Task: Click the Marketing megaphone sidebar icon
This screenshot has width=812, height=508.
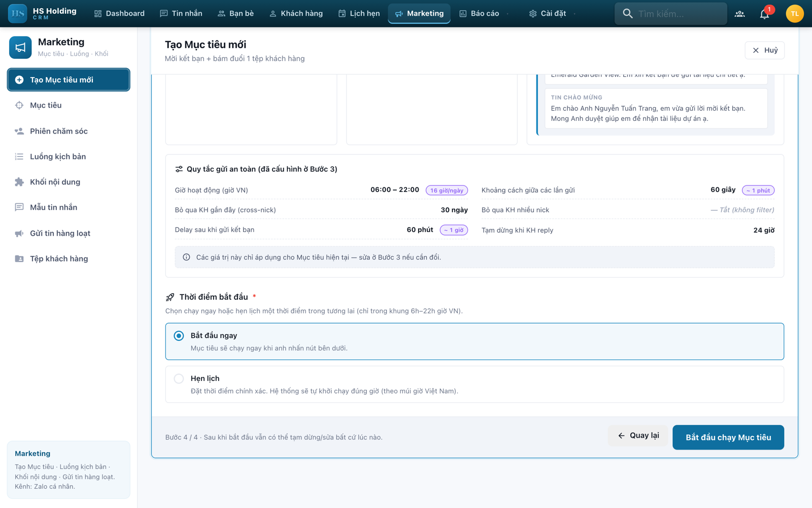Action: 20,47
